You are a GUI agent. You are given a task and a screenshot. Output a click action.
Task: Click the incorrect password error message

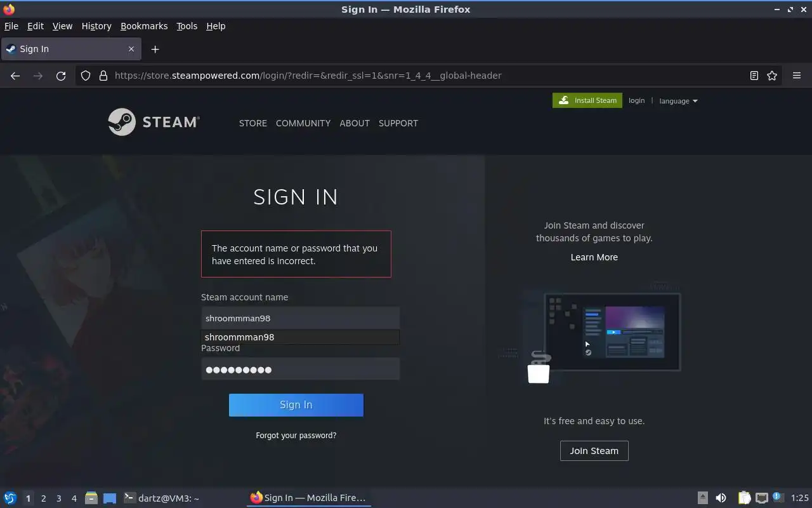pyautogui.click(x=296, y=254)
